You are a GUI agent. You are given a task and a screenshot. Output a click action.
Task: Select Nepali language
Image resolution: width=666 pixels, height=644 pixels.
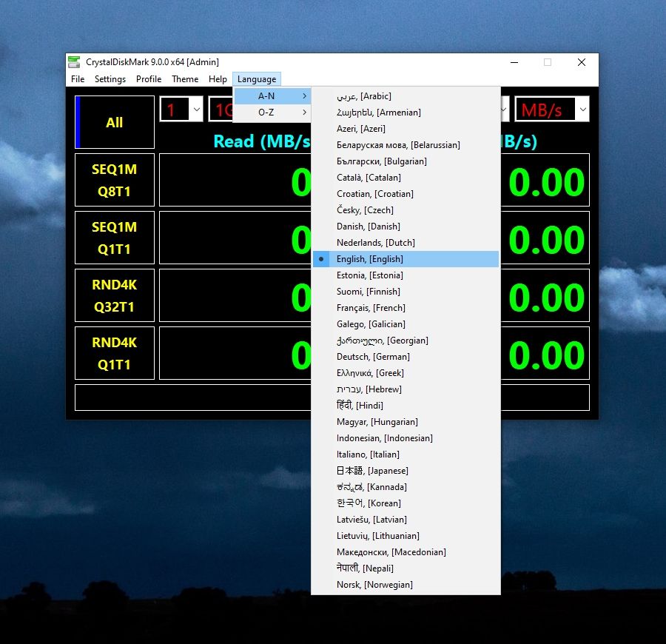406,568
